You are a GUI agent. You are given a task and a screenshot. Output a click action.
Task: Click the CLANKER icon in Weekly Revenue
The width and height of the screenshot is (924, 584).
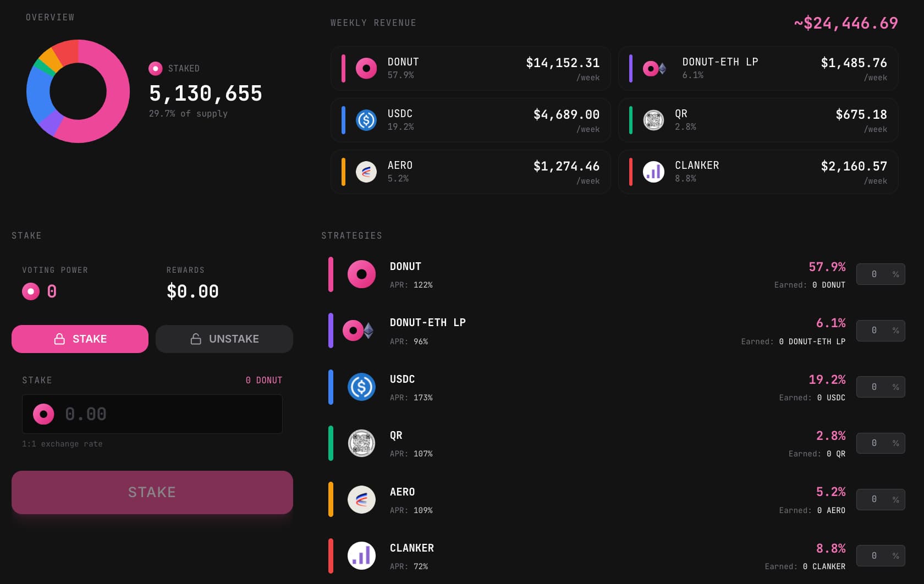[x=653, y=172]
